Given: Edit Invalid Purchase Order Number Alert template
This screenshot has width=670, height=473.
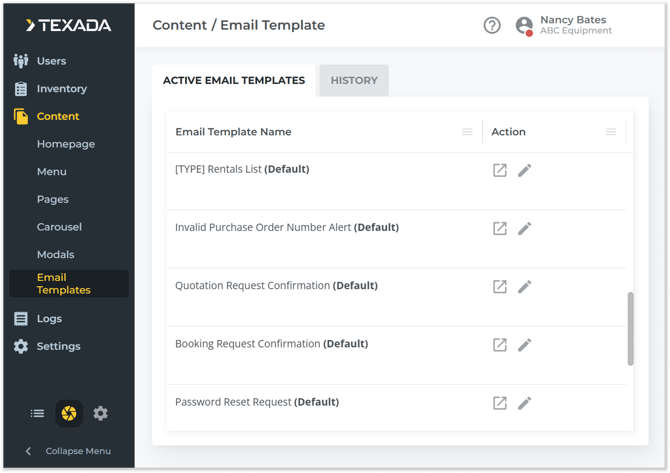Looking at the screenshot, I should tap(525, 228).
